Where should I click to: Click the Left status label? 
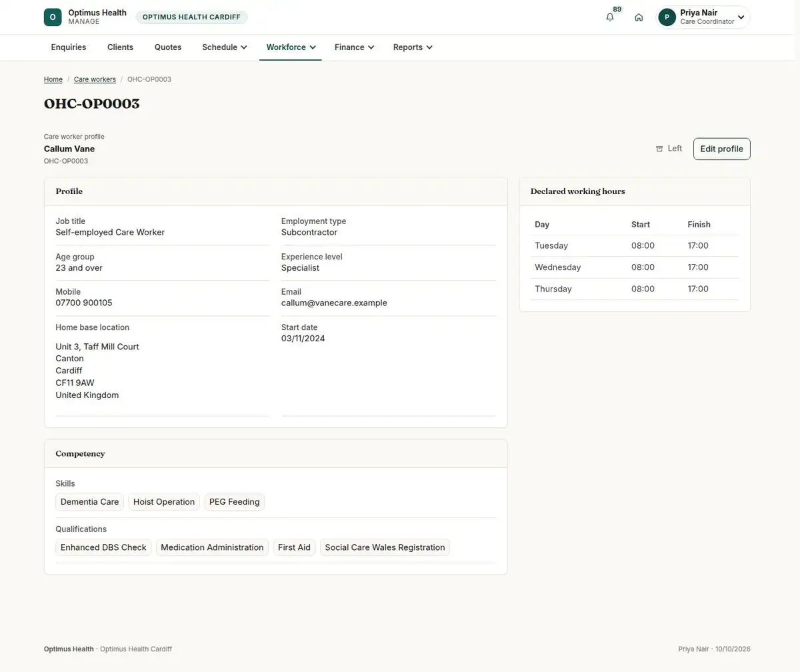[675, 149]
